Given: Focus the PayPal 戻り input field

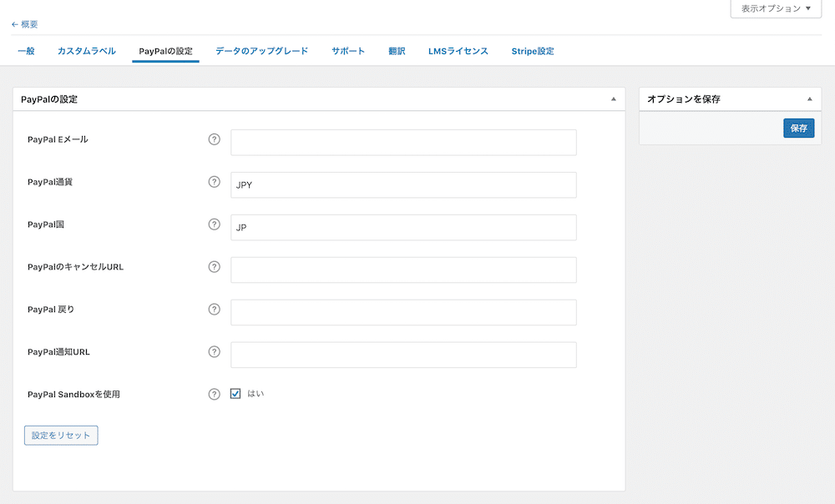Looking at the screenshot, I should (403, 312).
